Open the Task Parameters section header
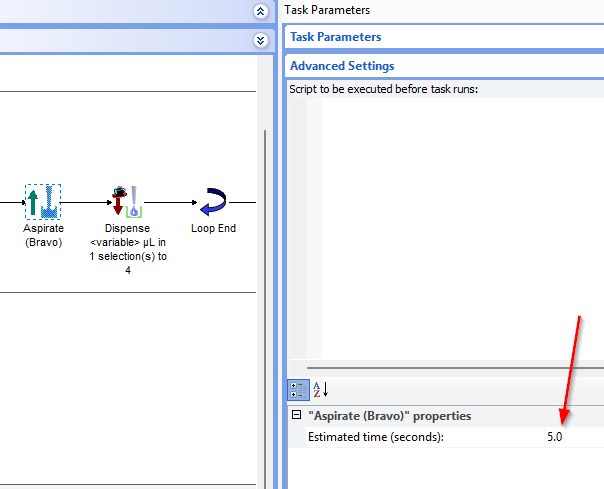The height and width of the screenshot is (489, 604). (x=335, y=37)
